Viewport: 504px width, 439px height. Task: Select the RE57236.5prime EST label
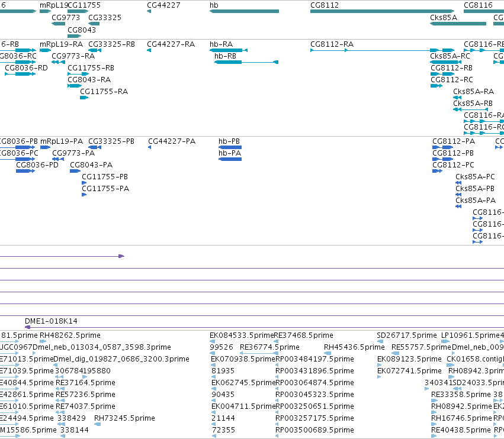(x=85, y=395)
